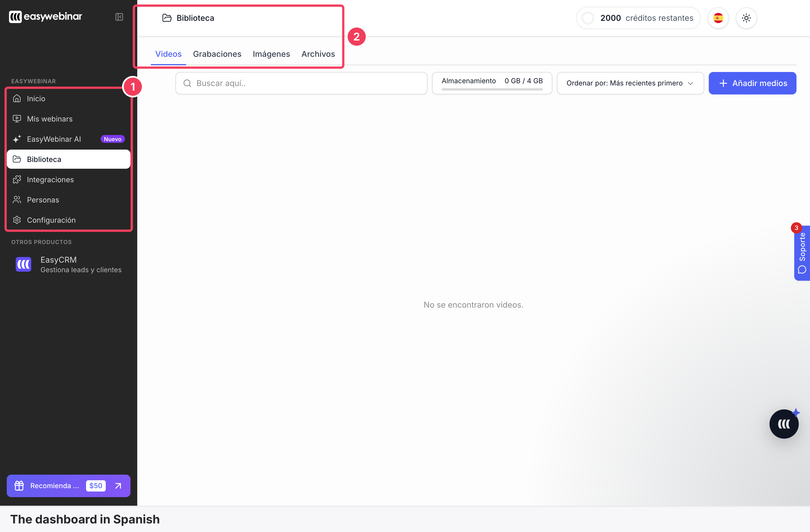Open the Inicio sidebar item

[68, 99]
